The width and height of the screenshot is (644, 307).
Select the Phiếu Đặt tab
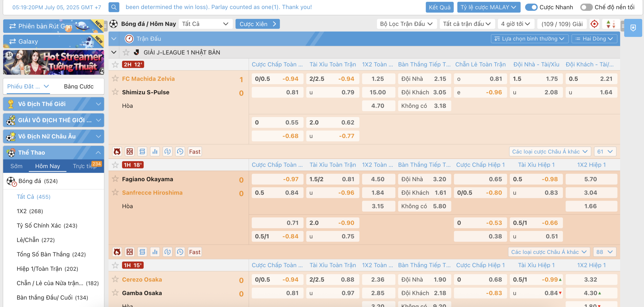(x=28, y=86)
